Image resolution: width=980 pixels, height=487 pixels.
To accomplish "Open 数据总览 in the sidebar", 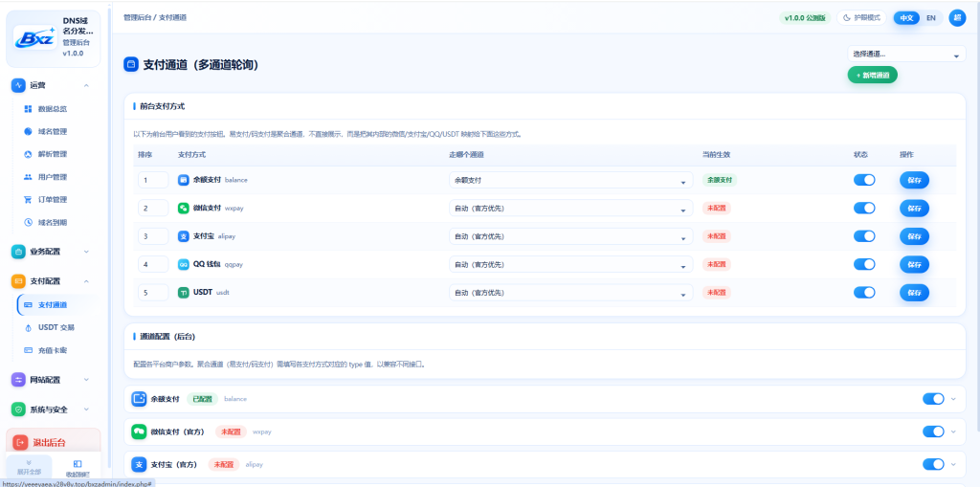I will point(55,109).
